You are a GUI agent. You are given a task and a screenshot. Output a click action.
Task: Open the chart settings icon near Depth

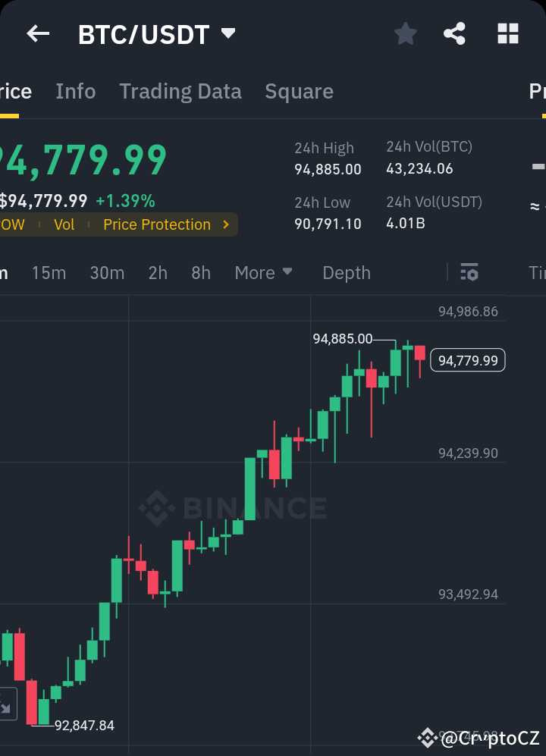pos(470,272)
